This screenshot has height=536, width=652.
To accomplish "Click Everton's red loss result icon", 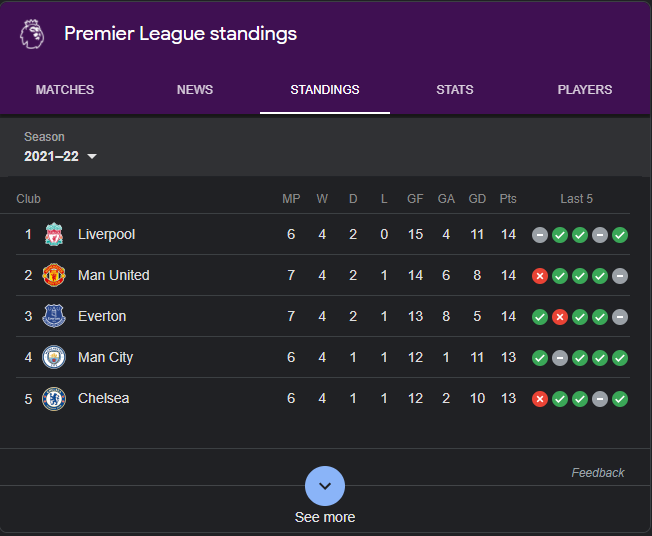I will [x=560, y=317].
